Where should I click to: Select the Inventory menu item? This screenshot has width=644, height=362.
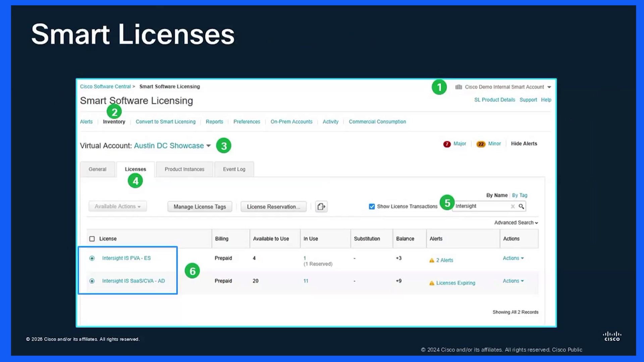point(114,122)
